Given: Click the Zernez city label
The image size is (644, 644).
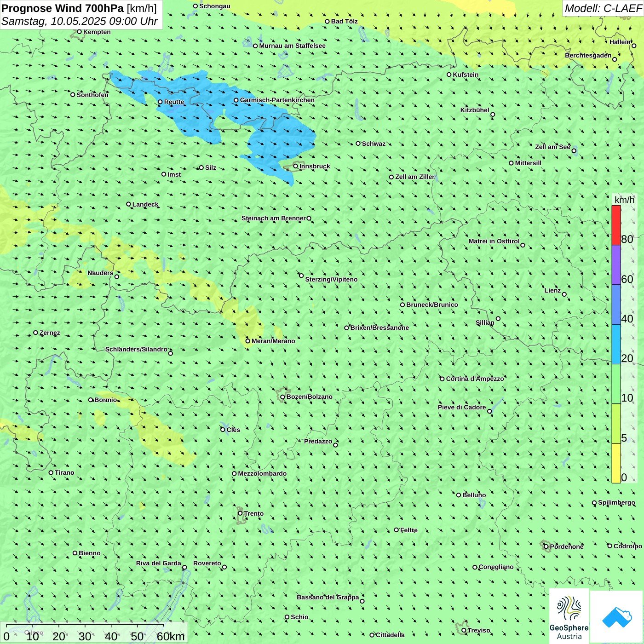Looking at the screenshot, I should tap(50, 333).
